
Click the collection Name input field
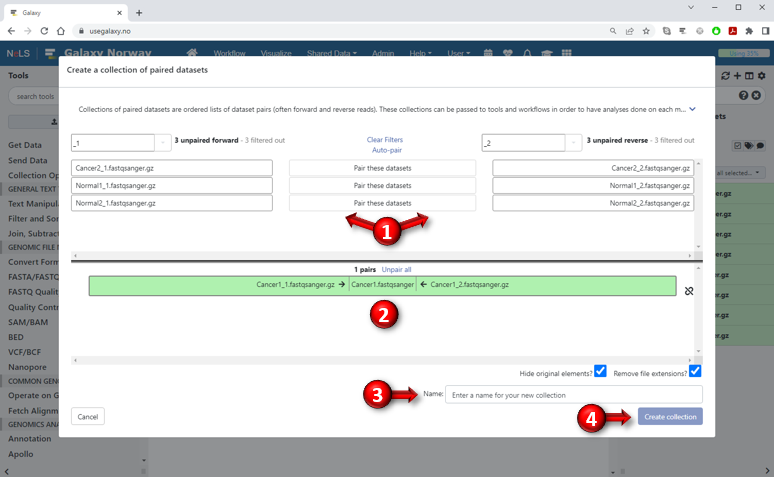[x=573, y=395]
